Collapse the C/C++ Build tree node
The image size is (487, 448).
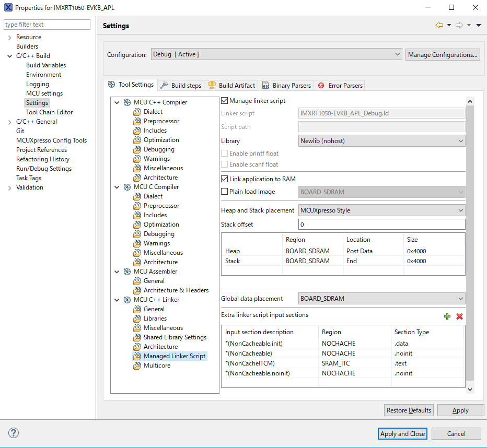coord(9,56)
